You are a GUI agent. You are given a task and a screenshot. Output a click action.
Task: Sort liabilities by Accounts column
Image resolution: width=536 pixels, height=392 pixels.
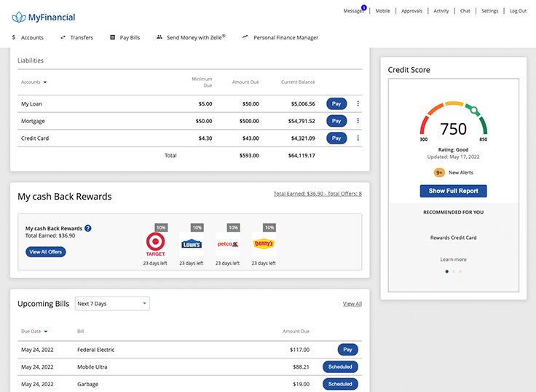[34, 82]
